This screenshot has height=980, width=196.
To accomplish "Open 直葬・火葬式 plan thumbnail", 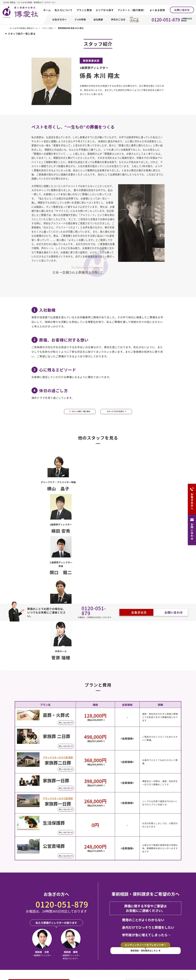I will tap(28, 716).
